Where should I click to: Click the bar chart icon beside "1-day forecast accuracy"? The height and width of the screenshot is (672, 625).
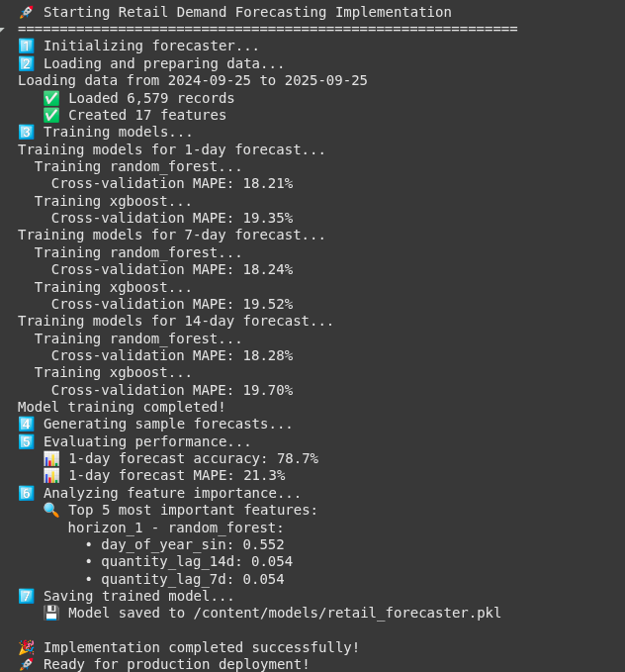point(51,458)
